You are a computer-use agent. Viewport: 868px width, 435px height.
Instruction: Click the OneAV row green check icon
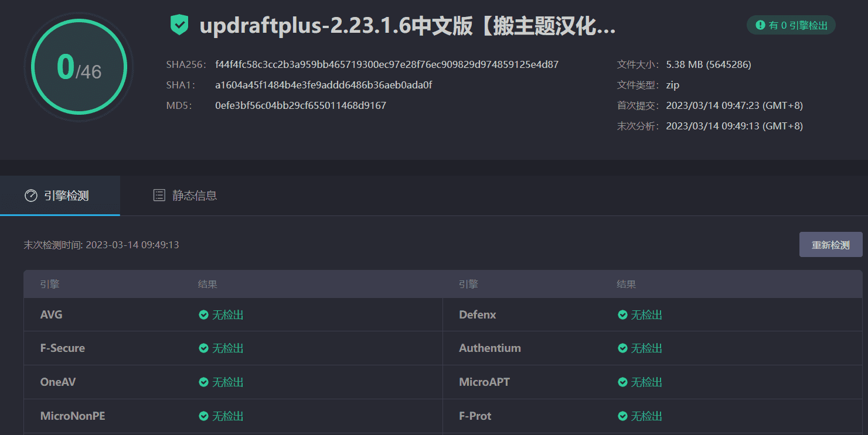(x=203, y=382)
